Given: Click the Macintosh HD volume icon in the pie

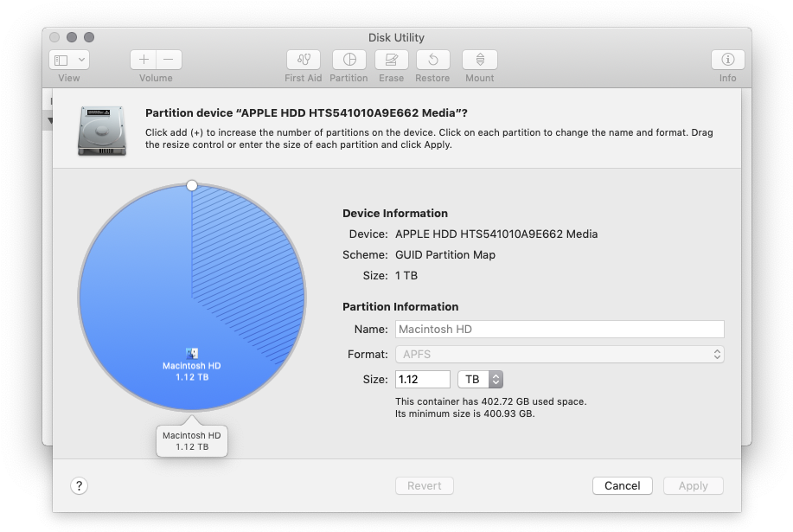Looking at the screenshot, I should point(192,353).
